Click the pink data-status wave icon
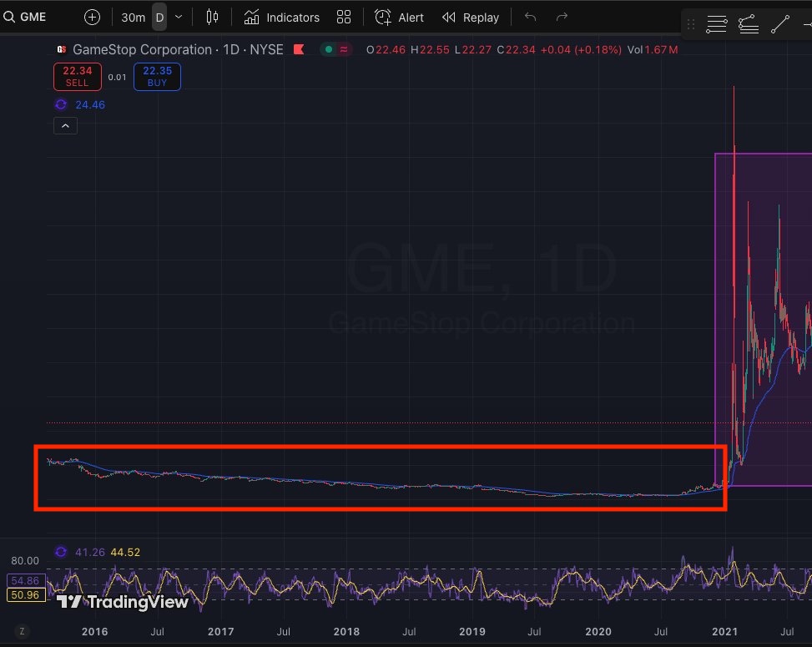Screen dimensions: 812x647 344,50
